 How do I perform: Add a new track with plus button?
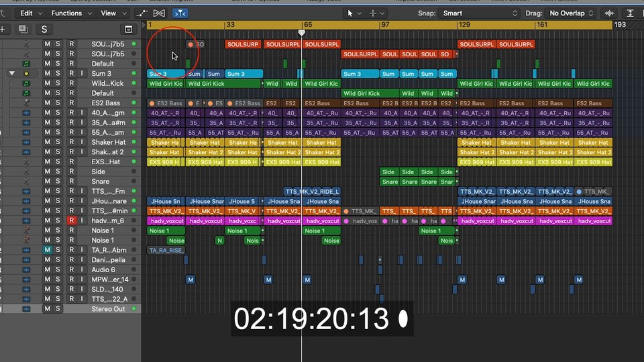[3, 29]
